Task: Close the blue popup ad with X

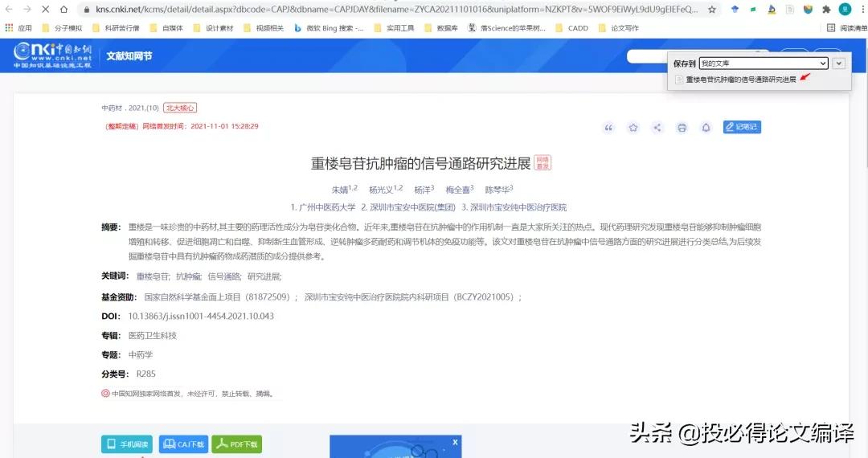Action: (x=455, y=442)
